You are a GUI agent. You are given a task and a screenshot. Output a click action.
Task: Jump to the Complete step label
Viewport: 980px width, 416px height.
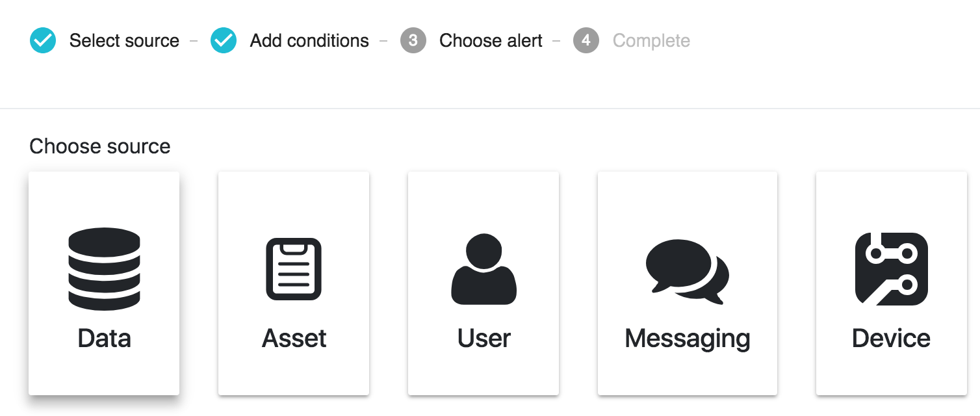point(651,41)
